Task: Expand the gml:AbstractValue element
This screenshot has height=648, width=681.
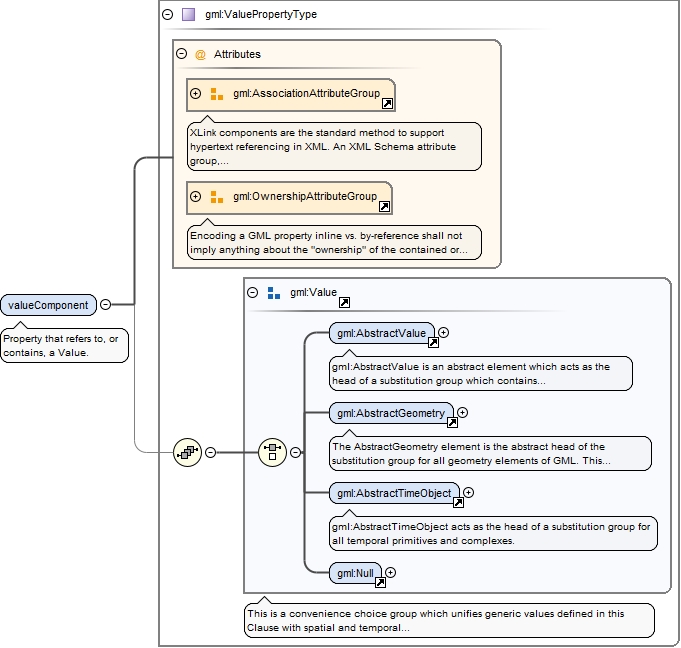Action: [444, 333]
